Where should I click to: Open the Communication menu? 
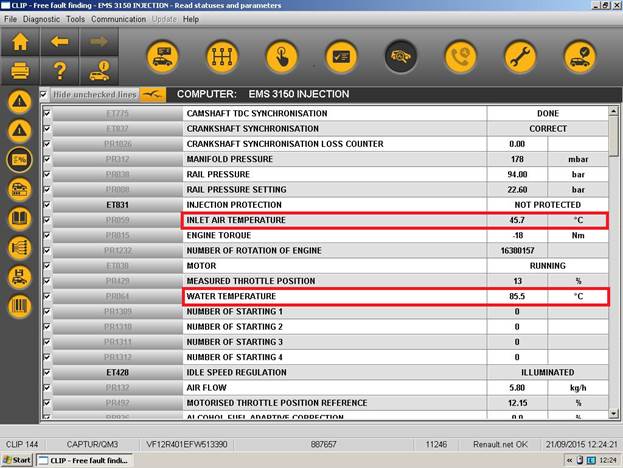click(x=118, y=19)
